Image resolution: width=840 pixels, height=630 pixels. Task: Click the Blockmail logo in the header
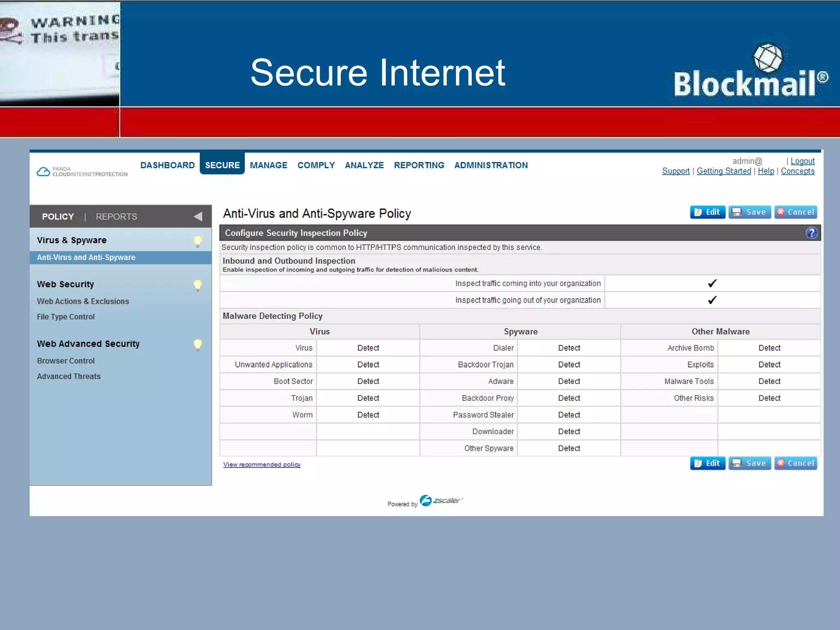(x=751, y=71)
